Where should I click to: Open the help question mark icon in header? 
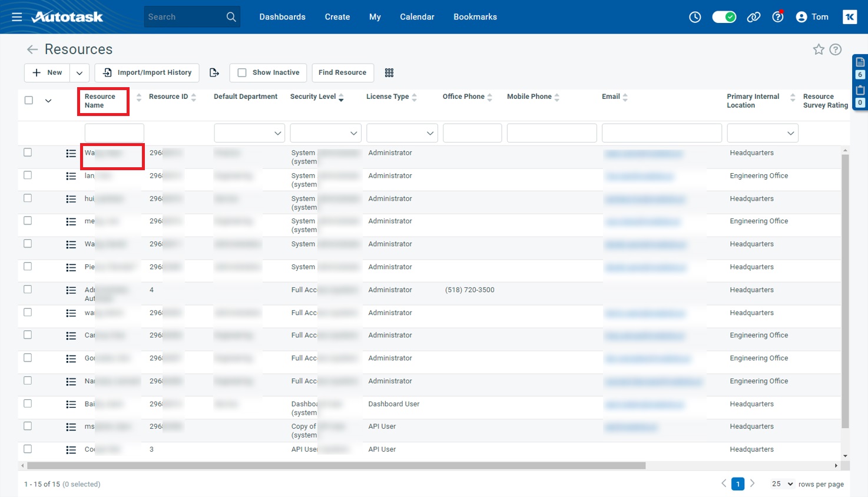778,17
